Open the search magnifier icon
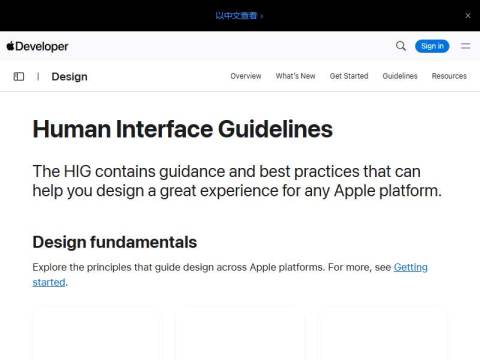Viewport: 480px width, 360px height. tap(401, 46)
